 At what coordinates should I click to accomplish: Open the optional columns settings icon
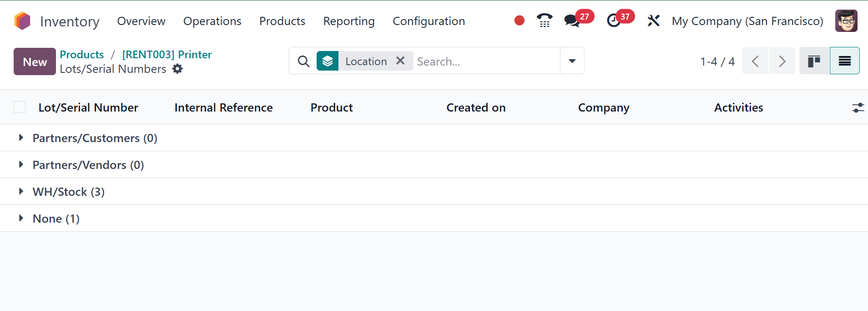858,108
